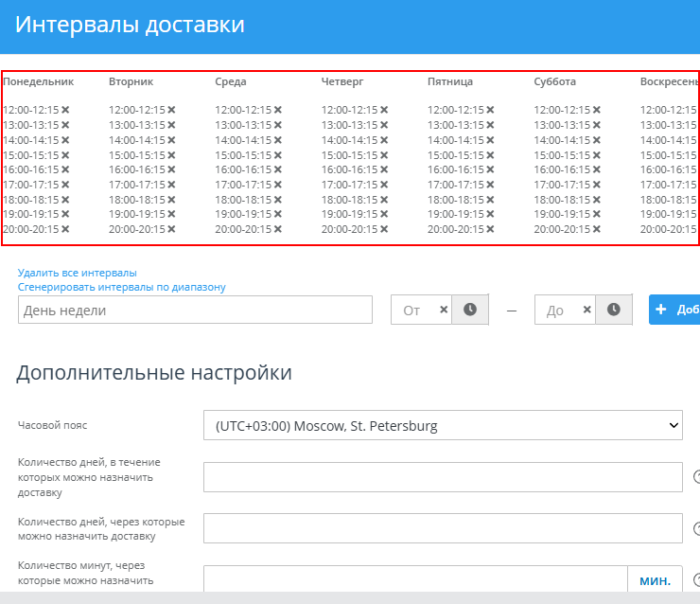Screen dimensions: 700x604
Task: Select the Воскресенье column header
Action: [669, 81]
